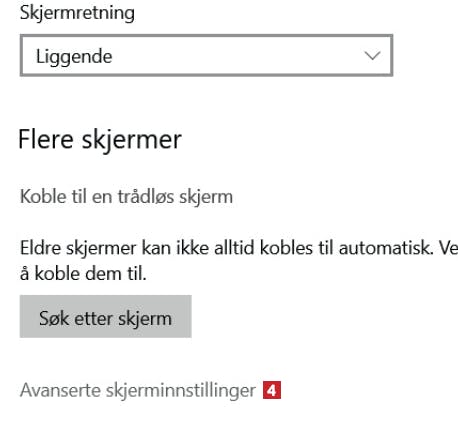This screenshot has width=458, height=426.
Task: Click the Flere skjermer heading
Action: click(100, 139)
